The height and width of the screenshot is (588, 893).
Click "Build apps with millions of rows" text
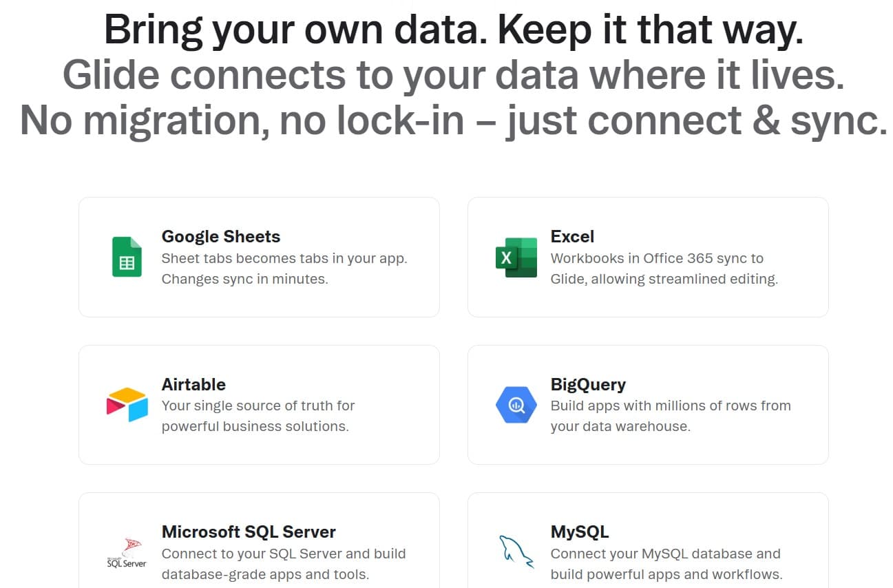click(670, 406)
